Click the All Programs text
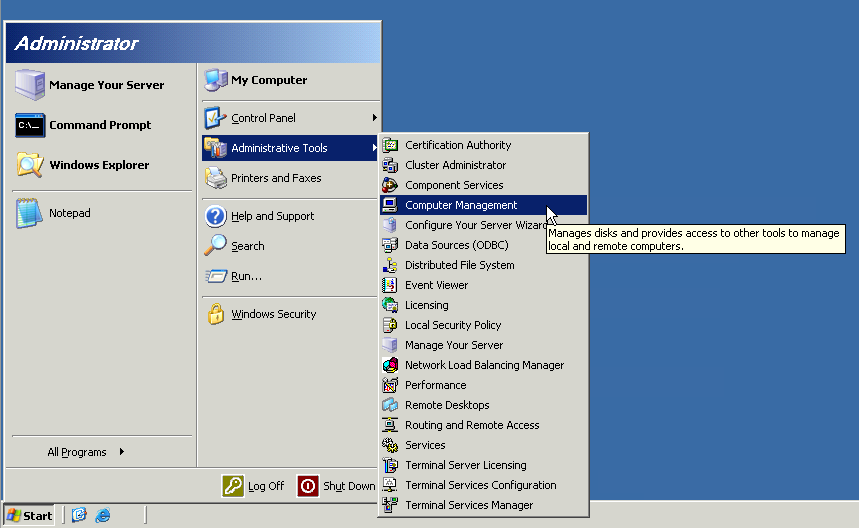The height and width of the screenshot is (528, 859). tap(77, 452)
